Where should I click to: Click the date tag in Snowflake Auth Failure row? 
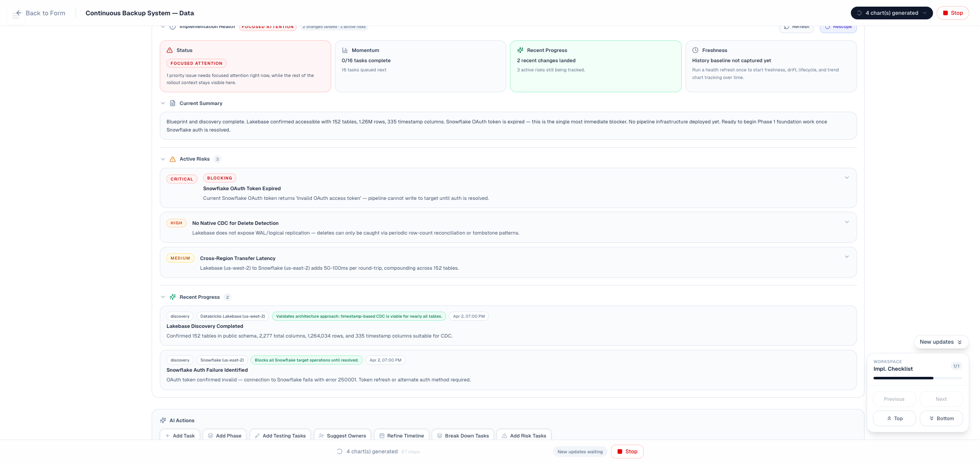click(x=385, y=360)
